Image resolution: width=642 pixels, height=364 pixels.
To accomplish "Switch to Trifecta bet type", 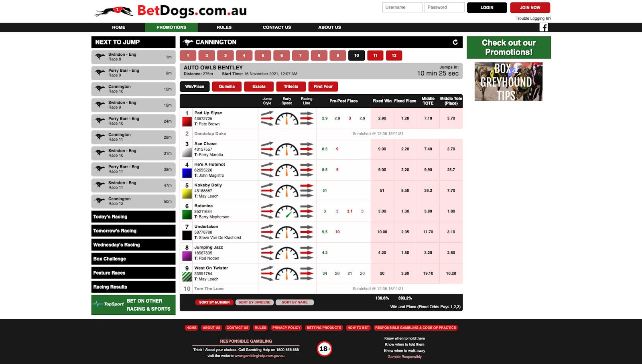I will tap(291, 87).
